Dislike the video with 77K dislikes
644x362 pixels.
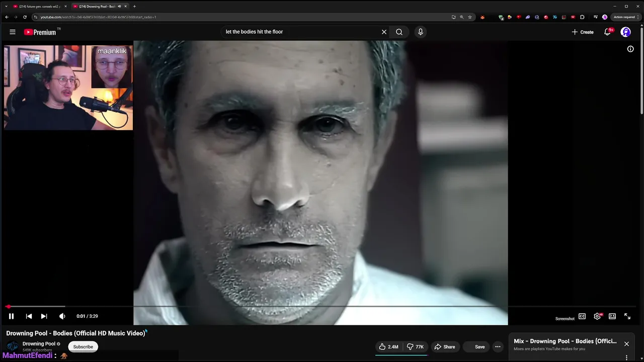point(415,347)
